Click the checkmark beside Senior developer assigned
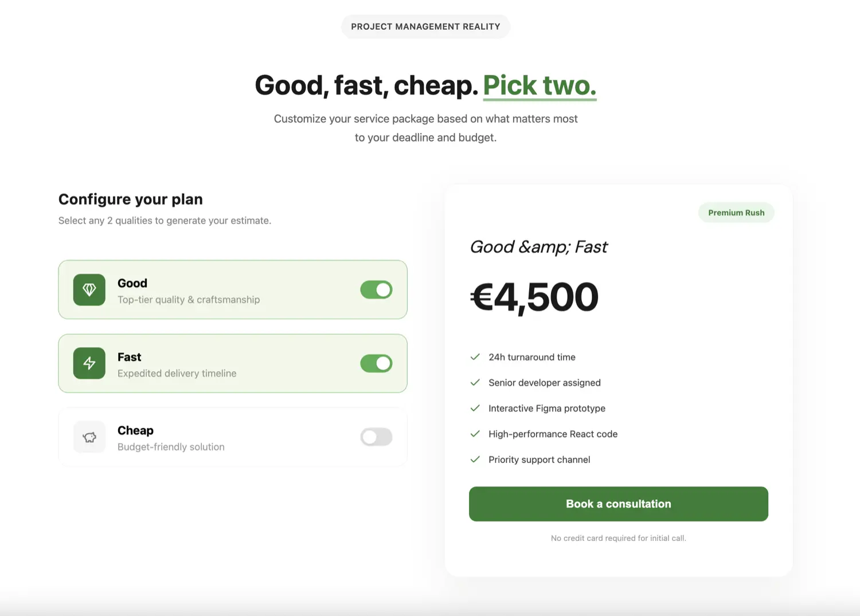Viewport: 860px width, 616px height. (x=475, y=383)
